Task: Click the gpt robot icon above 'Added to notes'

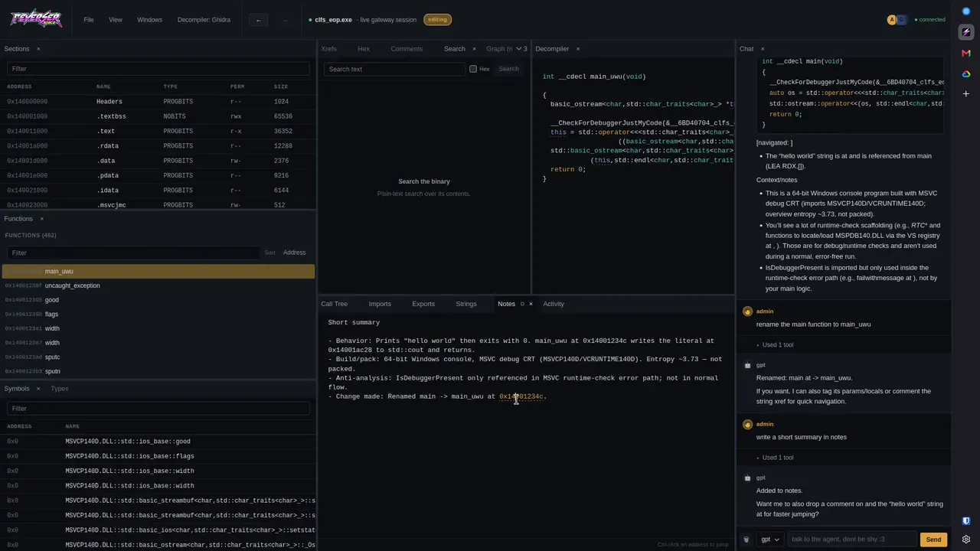Action: pos(748,478)
